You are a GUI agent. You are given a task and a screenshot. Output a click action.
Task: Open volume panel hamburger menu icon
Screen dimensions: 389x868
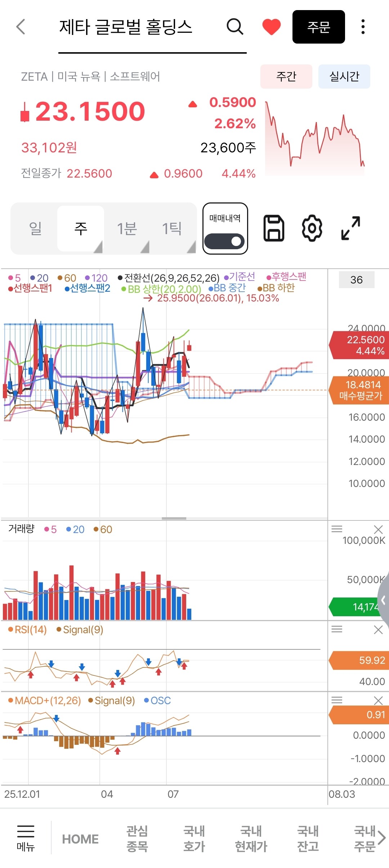[x=337, y=529]
